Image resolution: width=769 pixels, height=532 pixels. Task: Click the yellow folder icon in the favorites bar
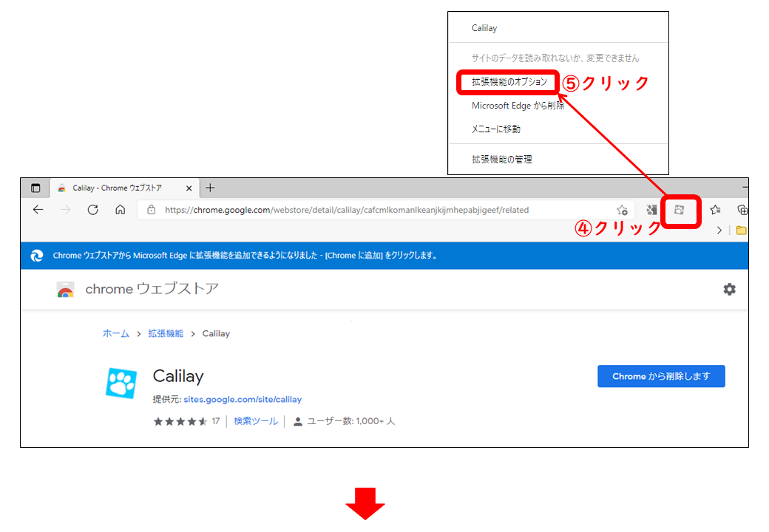[x=741, y=231]
